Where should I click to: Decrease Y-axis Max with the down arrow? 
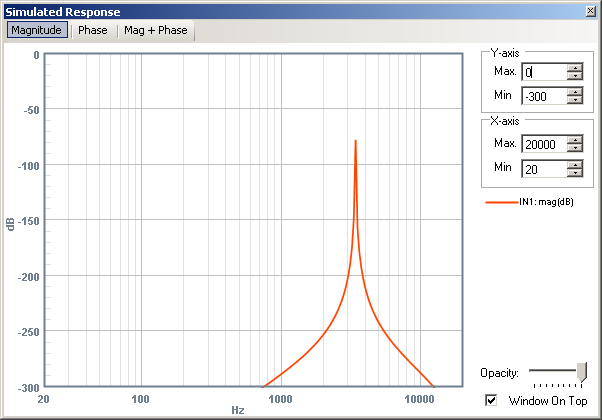pos(575,76)
